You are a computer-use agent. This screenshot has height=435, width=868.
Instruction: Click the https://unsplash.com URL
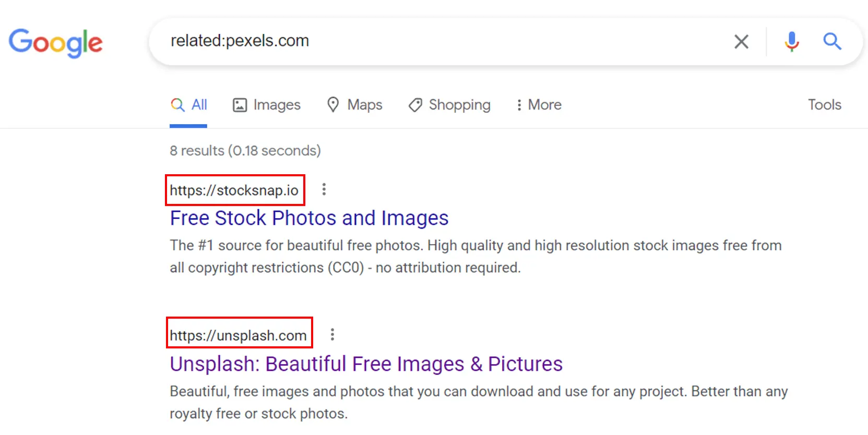[239, 335]
